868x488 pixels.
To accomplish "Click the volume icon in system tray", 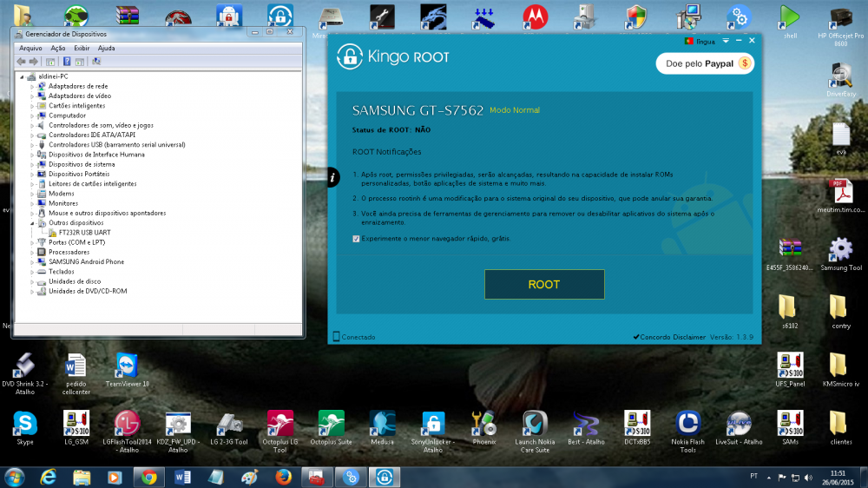I will (x=809, y=478).
